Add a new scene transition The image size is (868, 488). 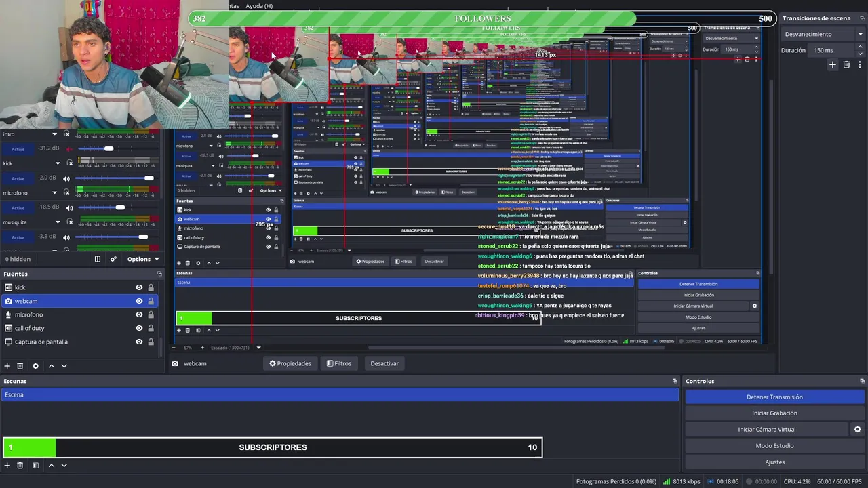833,64
